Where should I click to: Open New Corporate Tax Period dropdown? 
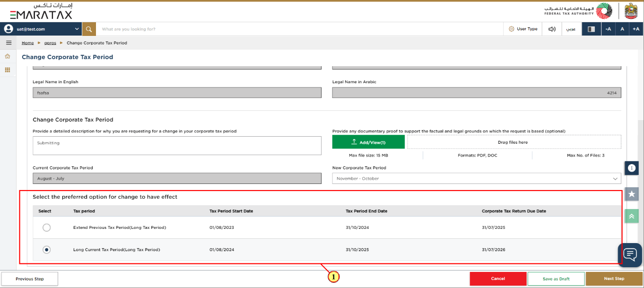pos(477,178)
